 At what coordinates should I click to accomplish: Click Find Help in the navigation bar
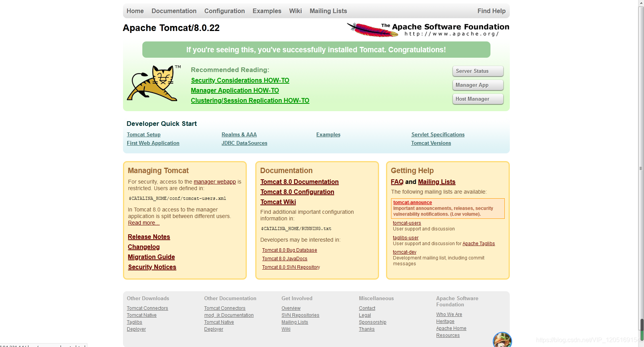[x=491, y=11]
